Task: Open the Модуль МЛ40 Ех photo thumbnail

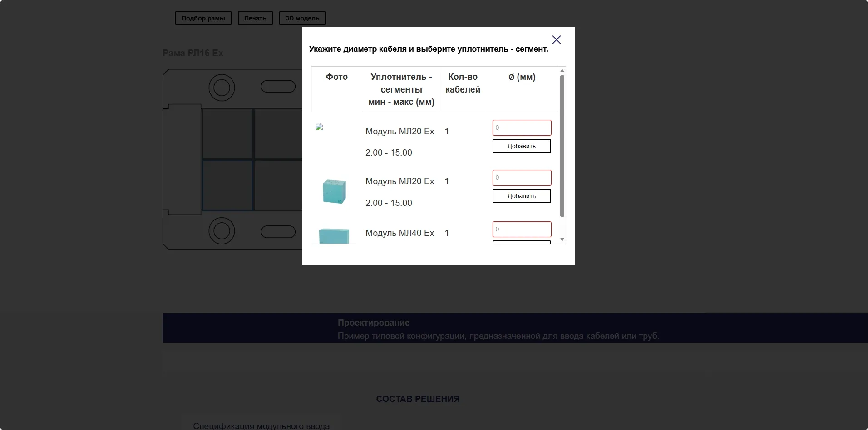Action: [x=334, y=236]
